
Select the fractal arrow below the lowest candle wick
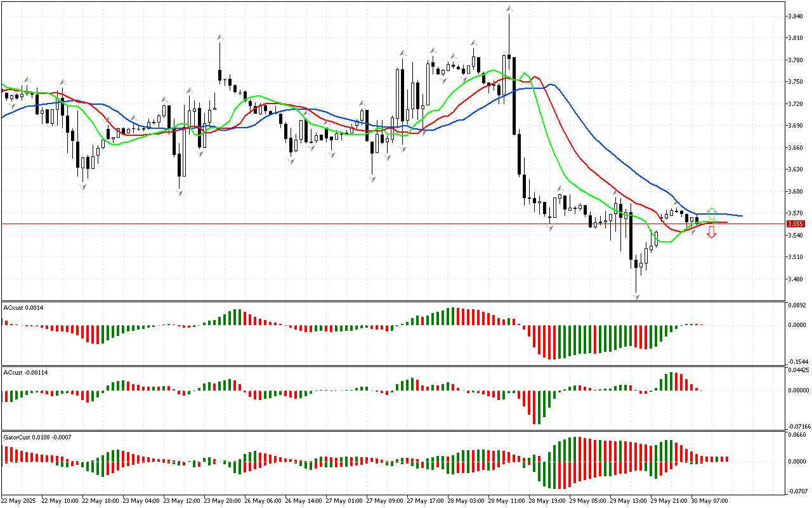click(636, 296)
